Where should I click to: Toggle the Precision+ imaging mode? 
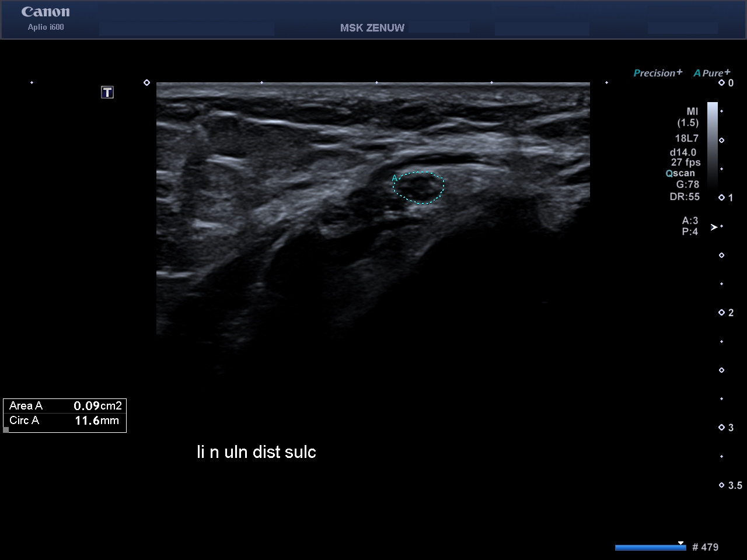point(658,73)
